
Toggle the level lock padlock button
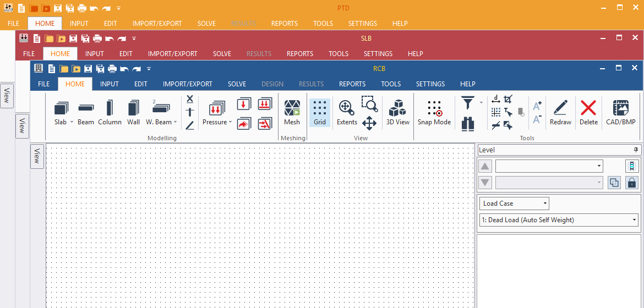click(632, 183)
